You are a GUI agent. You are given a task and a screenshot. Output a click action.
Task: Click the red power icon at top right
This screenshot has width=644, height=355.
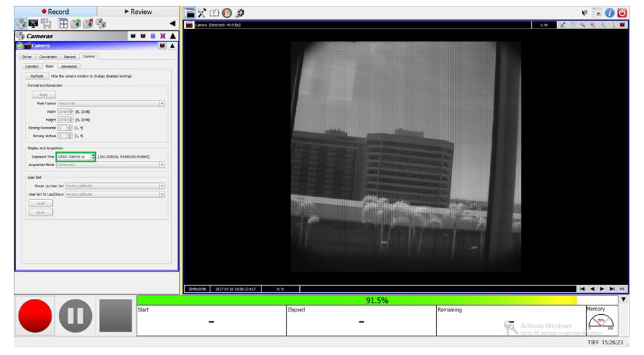point(622,13)
